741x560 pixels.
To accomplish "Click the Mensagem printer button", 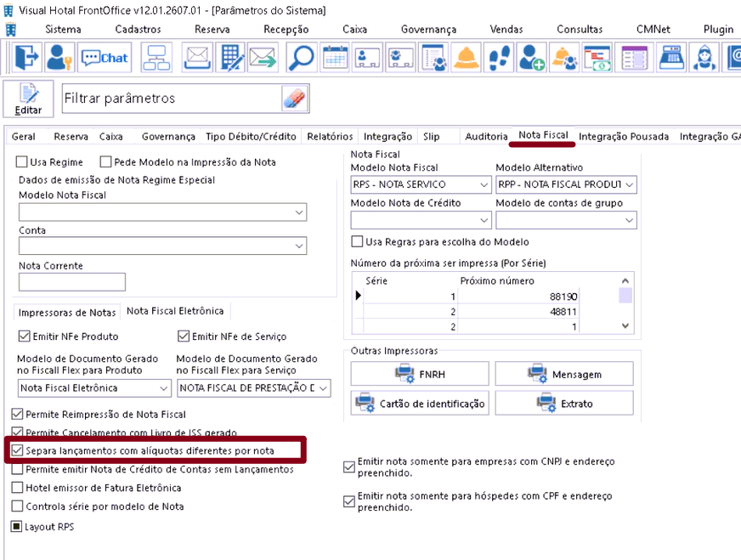I will (564, 374).
